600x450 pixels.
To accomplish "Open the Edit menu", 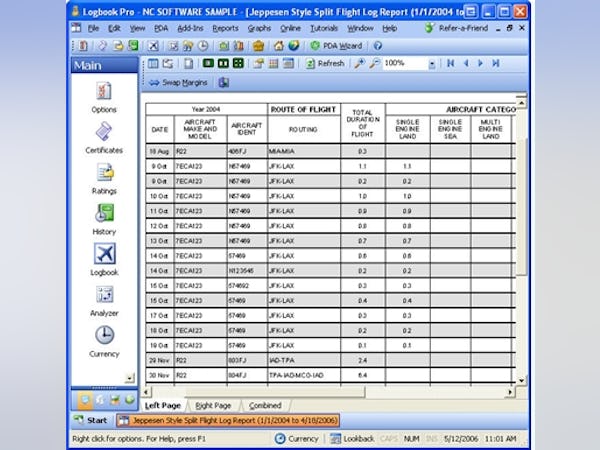I will pos(114,28).
